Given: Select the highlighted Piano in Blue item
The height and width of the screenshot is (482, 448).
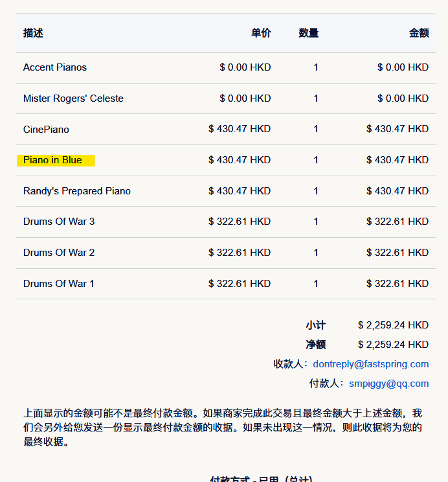Looking at the screenshot, I should (x=53, y=160).
